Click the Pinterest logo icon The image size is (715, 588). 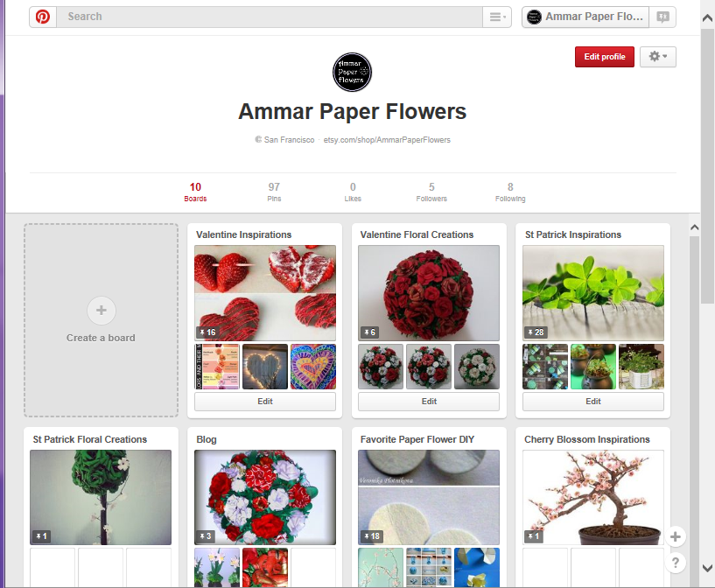43,17
